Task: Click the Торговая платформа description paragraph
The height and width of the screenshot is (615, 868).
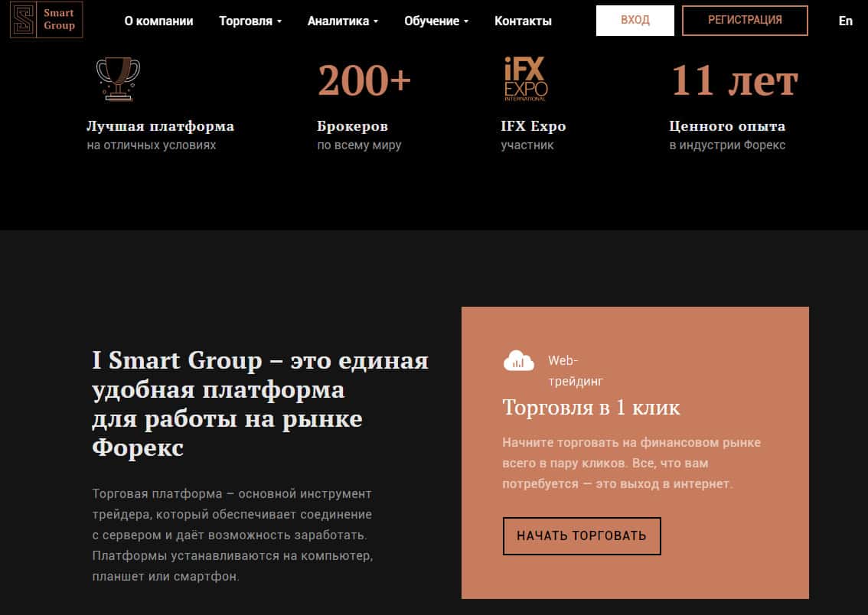Action: coord(233,535)
